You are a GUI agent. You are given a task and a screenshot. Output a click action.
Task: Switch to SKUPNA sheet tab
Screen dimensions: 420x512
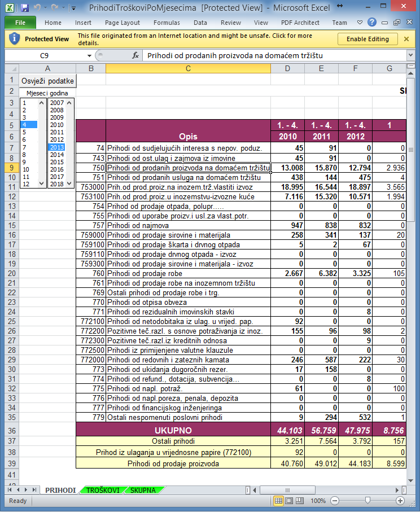pos(143,490)
